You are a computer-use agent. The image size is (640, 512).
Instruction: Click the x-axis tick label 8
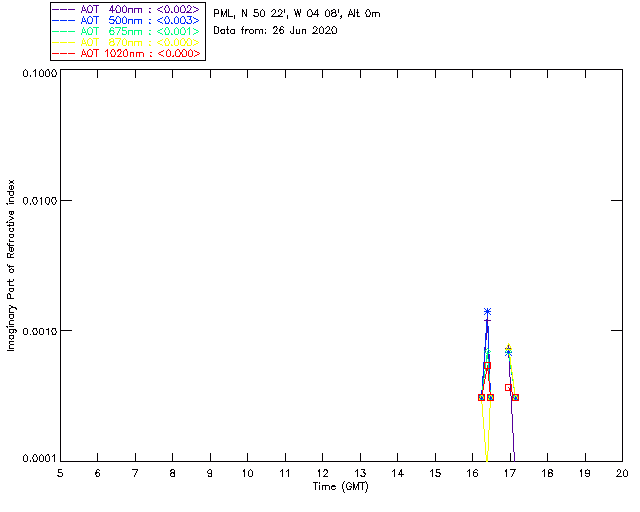173,473
